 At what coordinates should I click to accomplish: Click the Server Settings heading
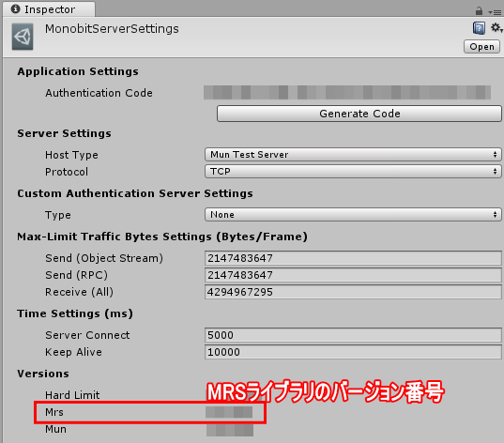click(64, 133)
